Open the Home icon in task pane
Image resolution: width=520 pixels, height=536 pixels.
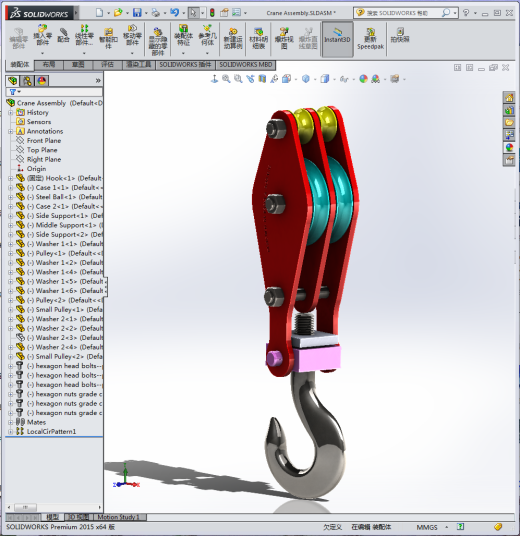[x=509, y=98]
